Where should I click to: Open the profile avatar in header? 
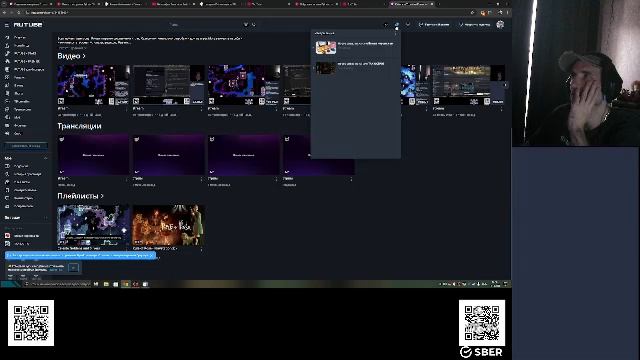pyautogui.click(x=500, y=24)
